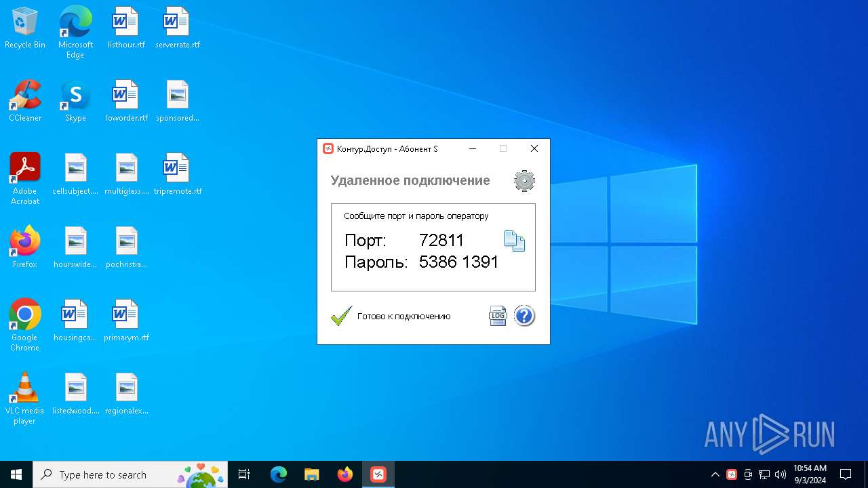The width and height of the screenshot is (868, 488).
Task: Open Microsoft Edge from taskbar
Action: pos(279,474)
